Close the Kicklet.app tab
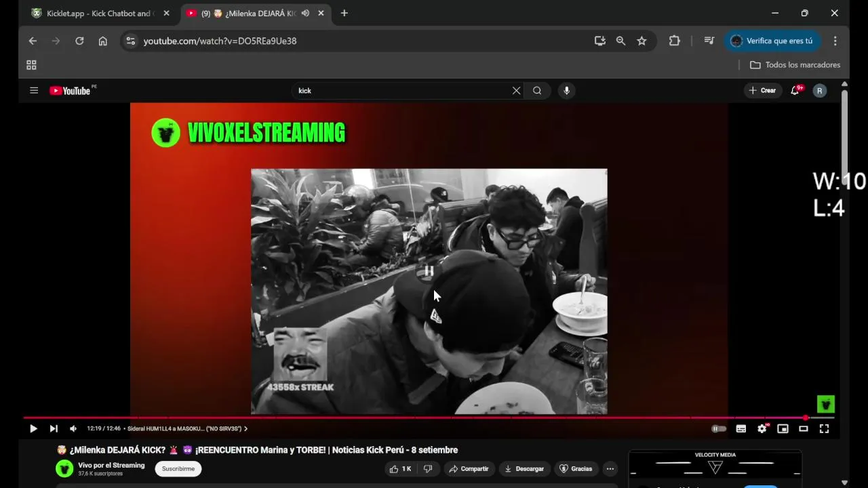This screenshot has height=488, width=868. point(166,13)
